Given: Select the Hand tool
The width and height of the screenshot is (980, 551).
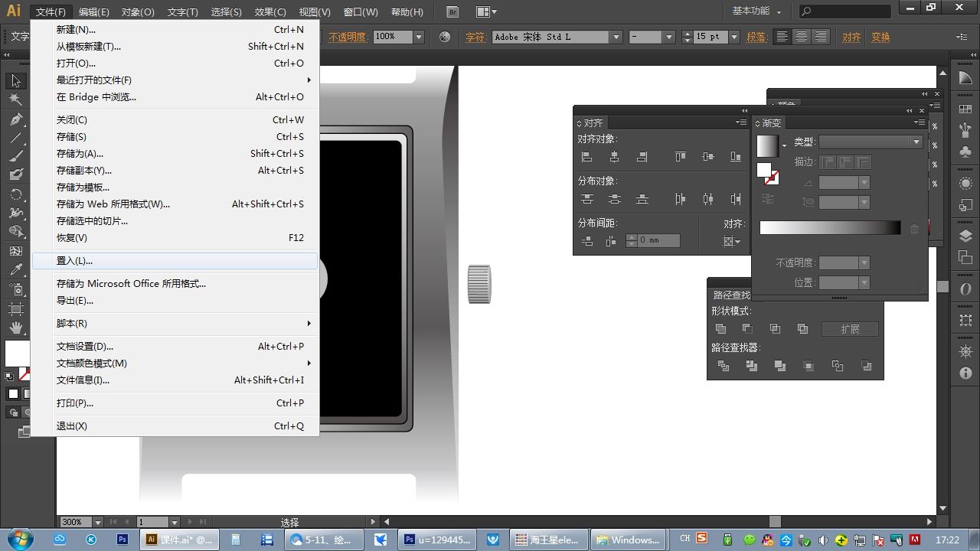Looking at the screenshot, I should point(16,328).
